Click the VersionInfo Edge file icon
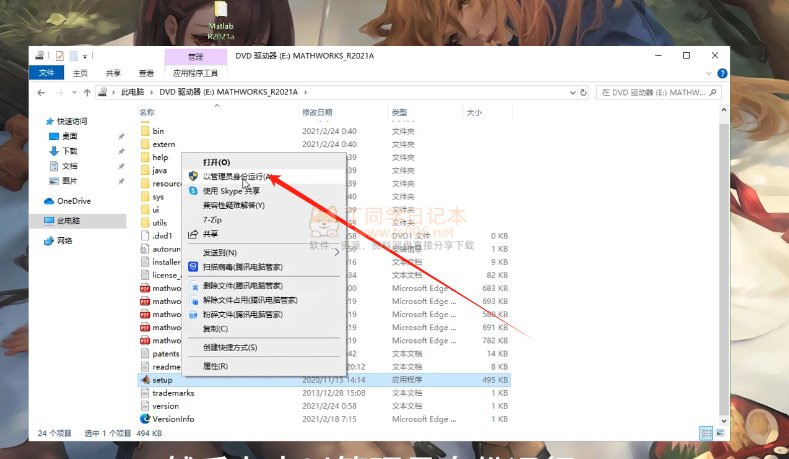This screenshot has height=459, width=789. tap(145, 419)
